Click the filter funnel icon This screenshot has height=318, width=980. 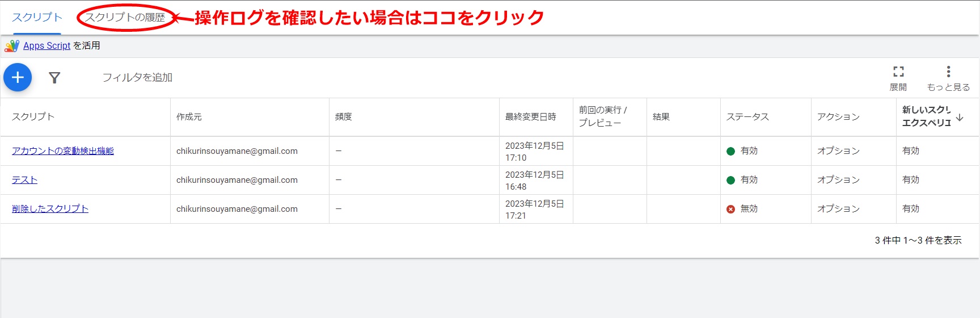(54, 78)
